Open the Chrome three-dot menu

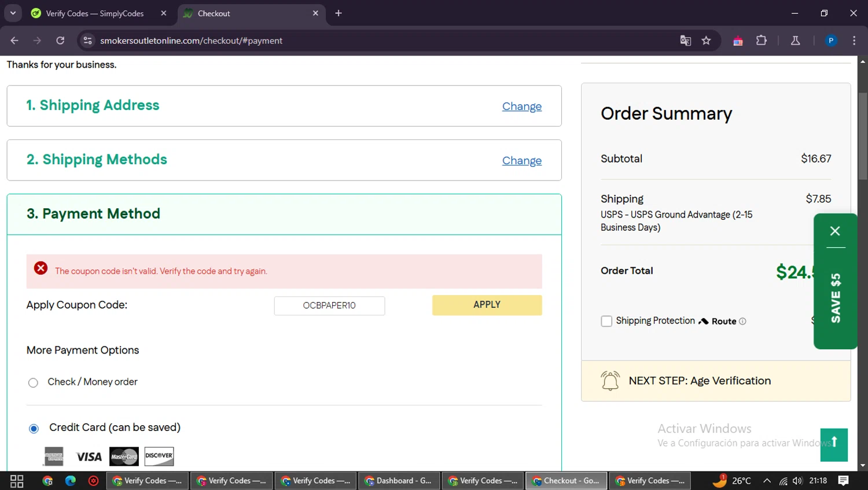pyautogui.click(x=854, y=40)
